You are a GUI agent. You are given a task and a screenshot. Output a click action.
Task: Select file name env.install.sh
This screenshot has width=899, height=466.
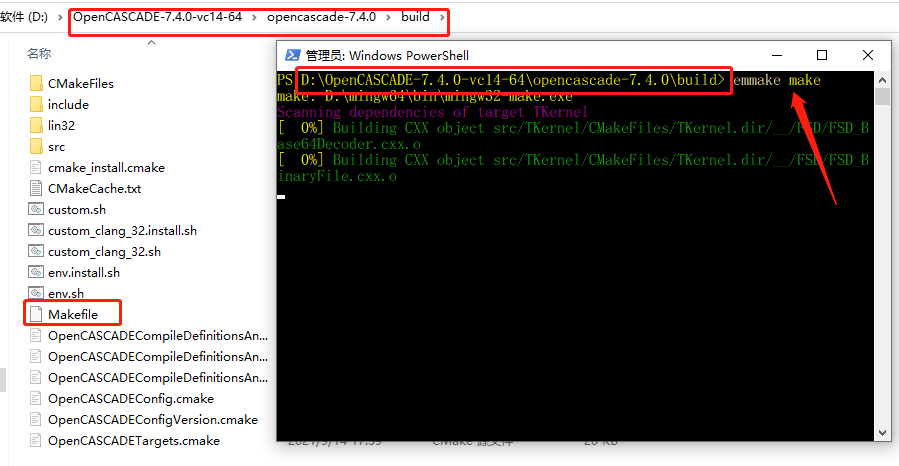pyautogui.click(x=84, y=272)
